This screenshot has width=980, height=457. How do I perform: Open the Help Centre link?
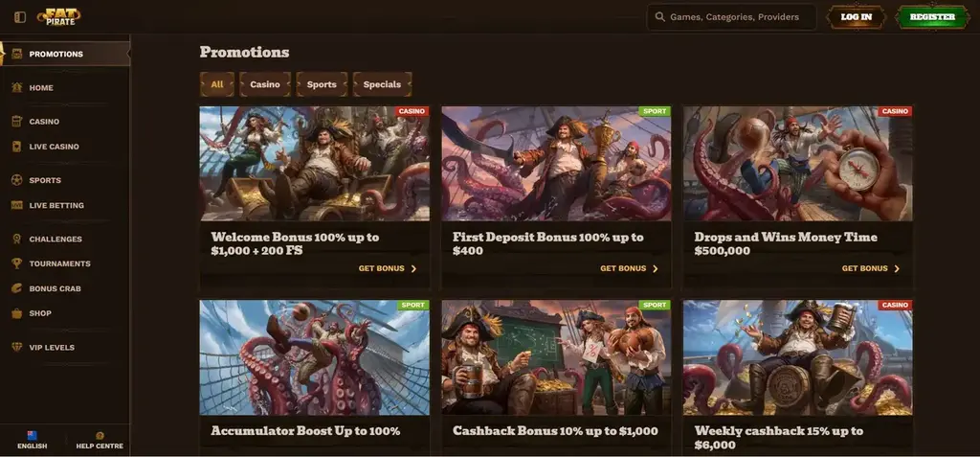click(100, 441)
